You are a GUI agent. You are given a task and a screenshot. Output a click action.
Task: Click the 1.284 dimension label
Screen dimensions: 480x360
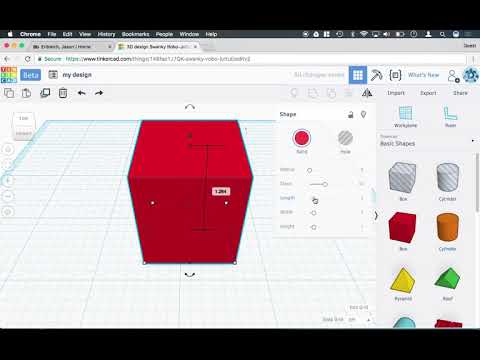pyautogui.click(x=221, y=191)
